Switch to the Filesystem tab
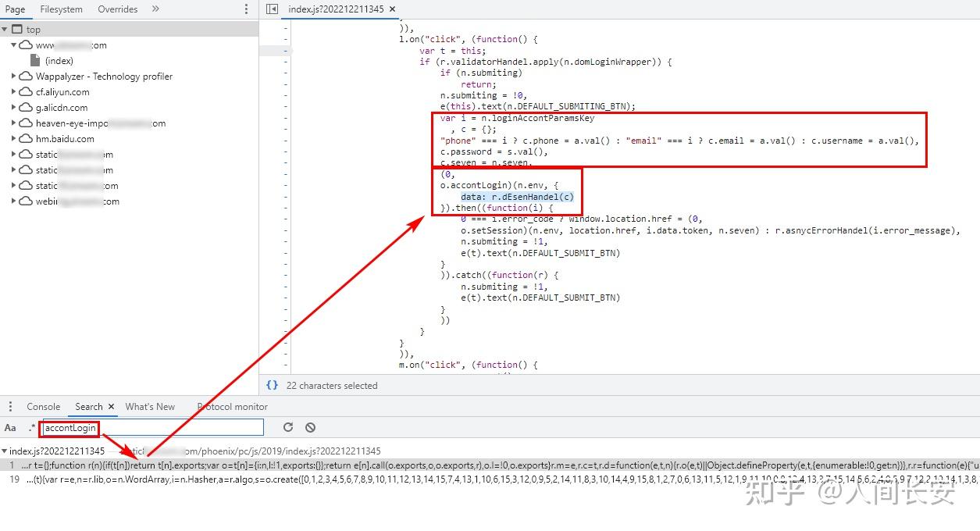Image resolution: width=980 pixels, height=531 pixels. (61, 9)
